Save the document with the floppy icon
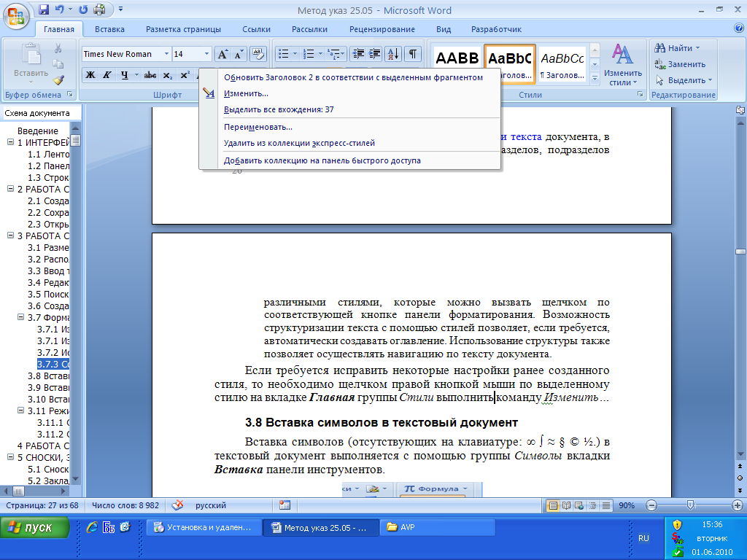Screen dimensions: 747x560 tap(44, 9)
